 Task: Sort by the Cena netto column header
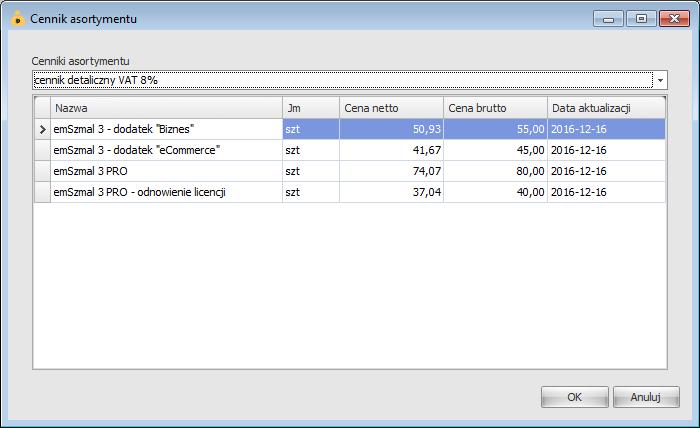(x=392, y=108)
